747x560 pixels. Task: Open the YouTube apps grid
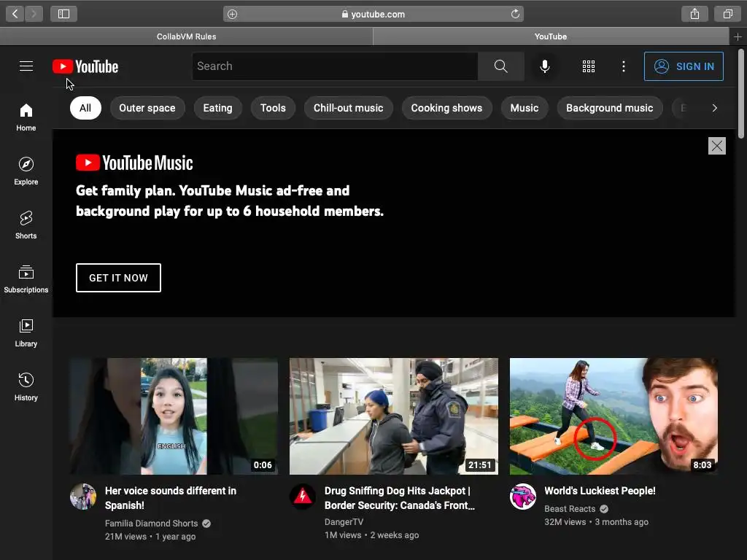pos(589,66)
